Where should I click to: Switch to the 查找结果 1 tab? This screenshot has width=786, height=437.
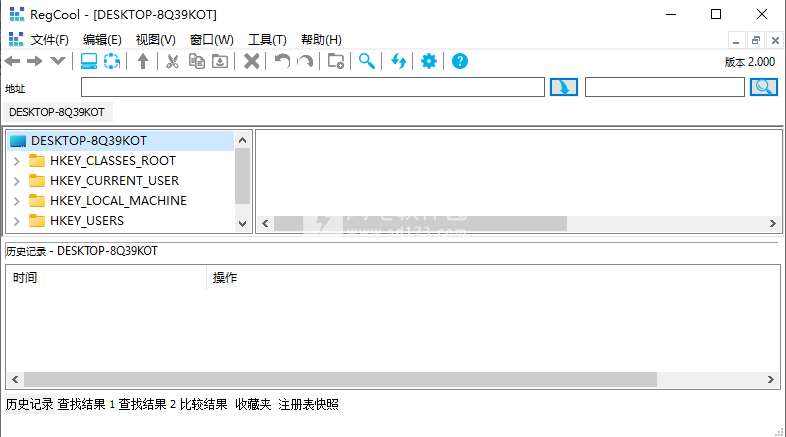[86, 404]
